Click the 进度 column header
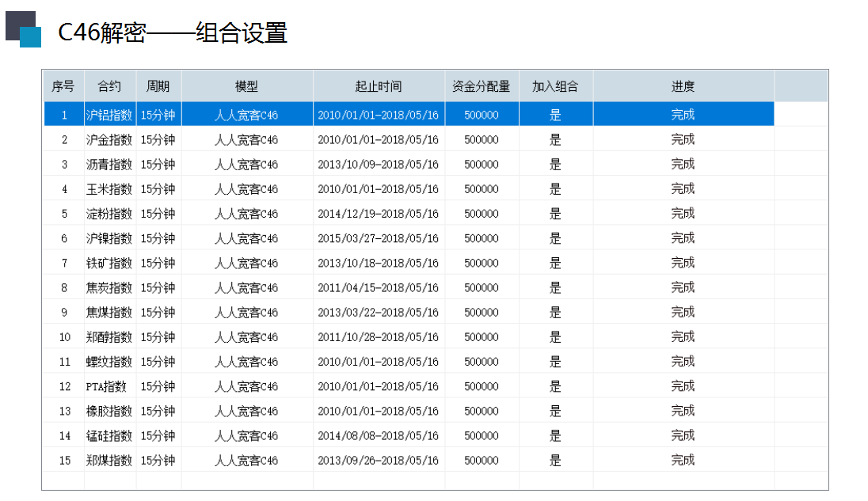Viewport: 868px width, 501px height. click(x=683, y=86)
